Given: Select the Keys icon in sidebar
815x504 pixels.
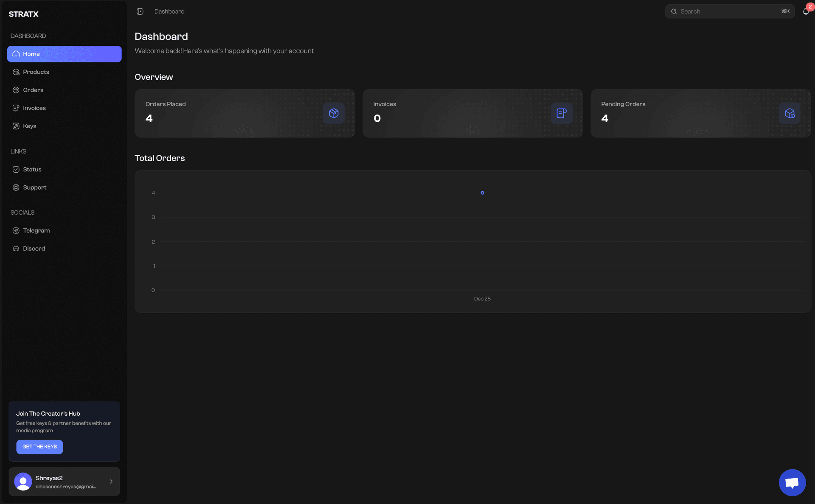Looking at the screenshot, I should pos(16,126).
